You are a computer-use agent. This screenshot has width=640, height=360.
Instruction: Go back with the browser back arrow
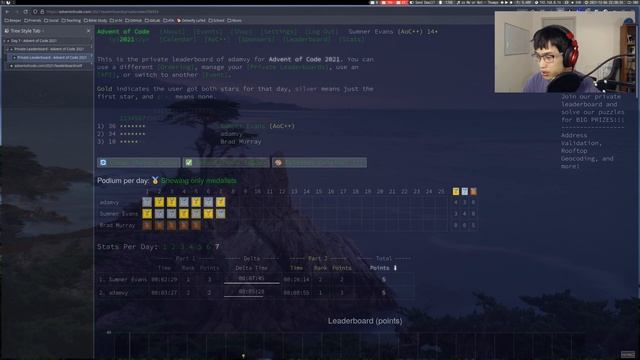point(7,12)
